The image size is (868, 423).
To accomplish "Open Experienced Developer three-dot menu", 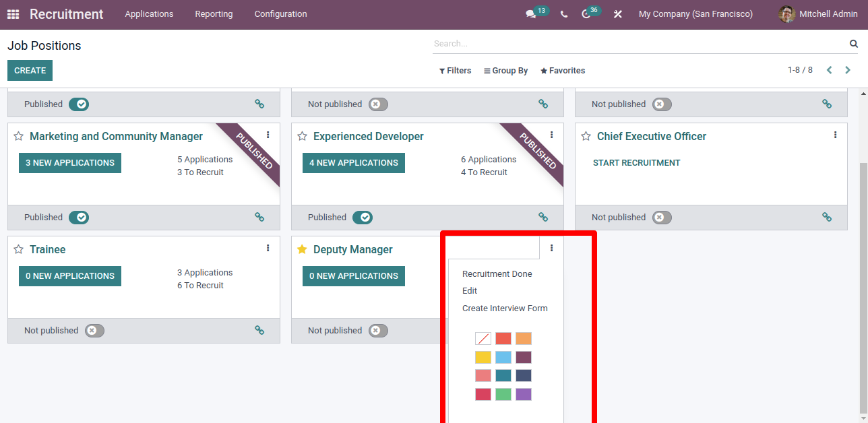I will 551,135.
